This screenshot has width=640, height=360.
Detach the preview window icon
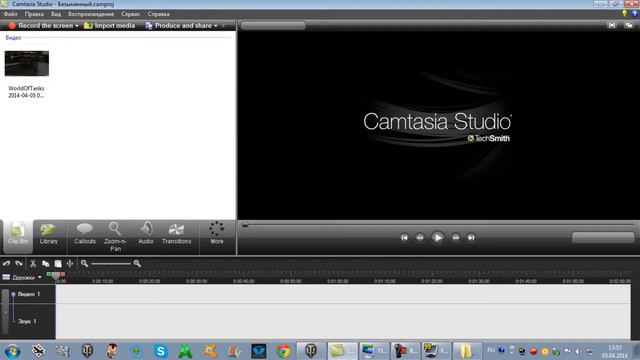[629, 25]
